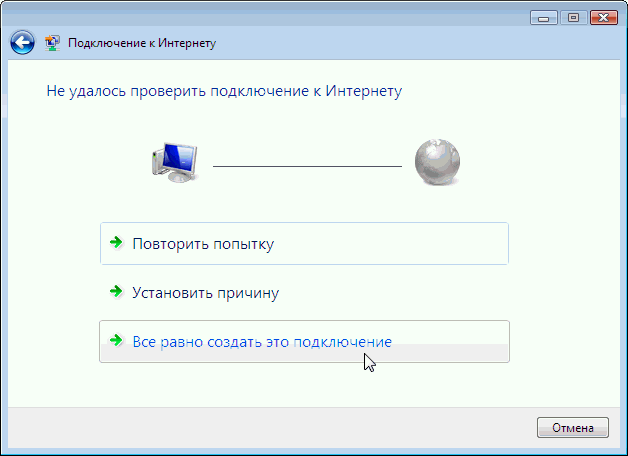628x456 pixels.
Task: Click green arrow next to Повторить попытку
Action: [x=116, y=242]
